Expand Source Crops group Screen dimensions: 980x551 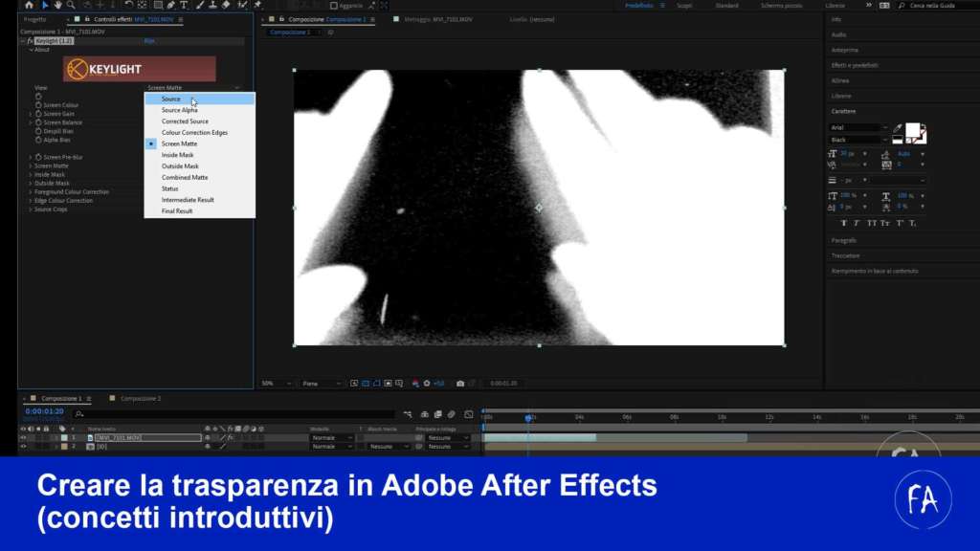pyautogui.click(x=31, y=209)
